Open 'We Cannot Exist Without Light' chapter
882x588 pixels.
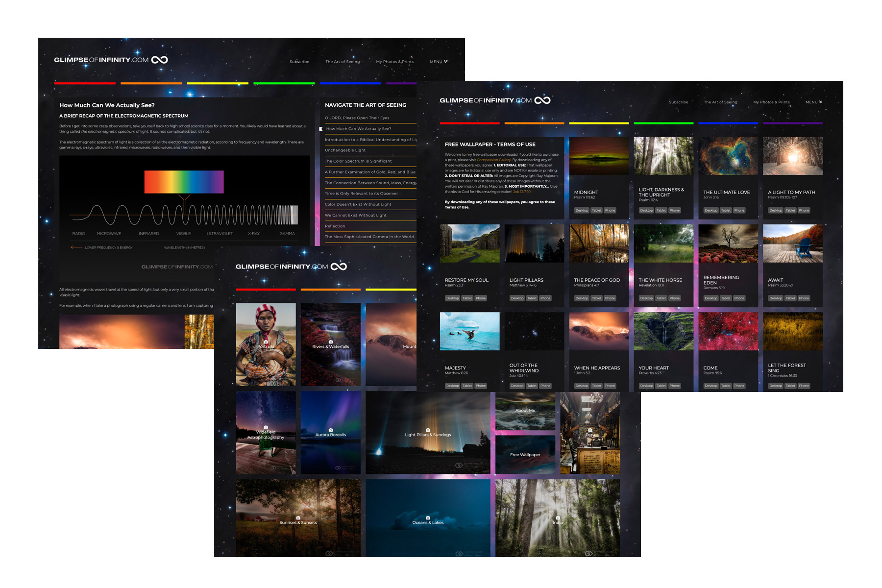(x=356, y=215)
